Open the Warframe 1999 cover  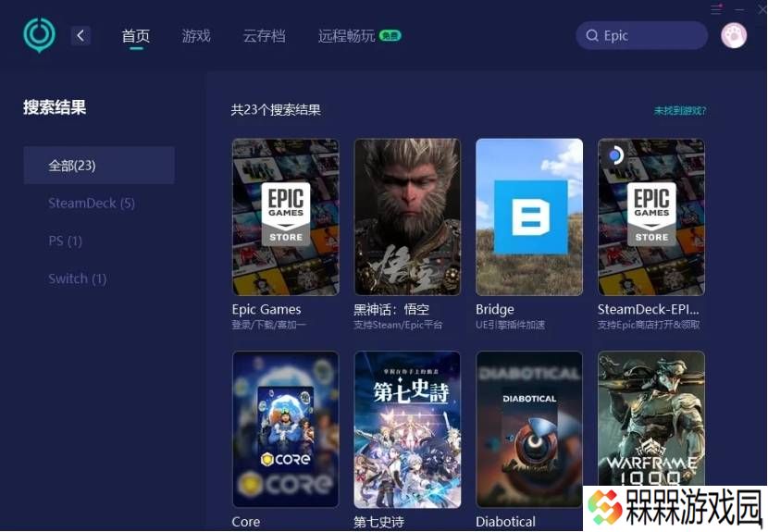pos(650,419)
